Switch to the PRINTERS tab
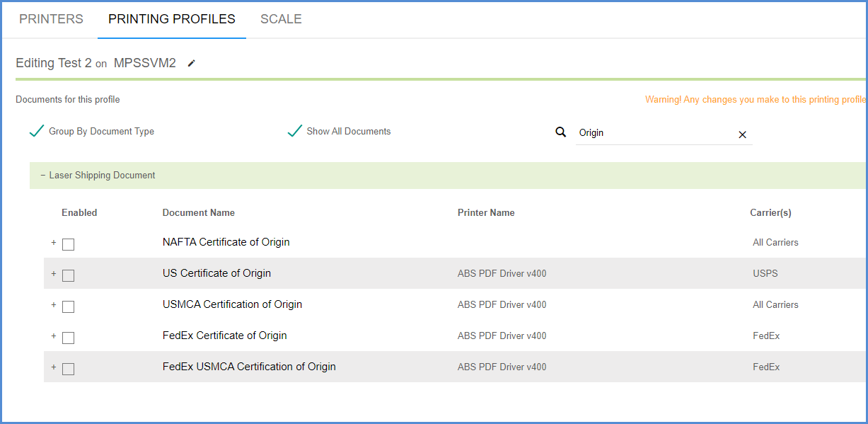 point(50,19)
